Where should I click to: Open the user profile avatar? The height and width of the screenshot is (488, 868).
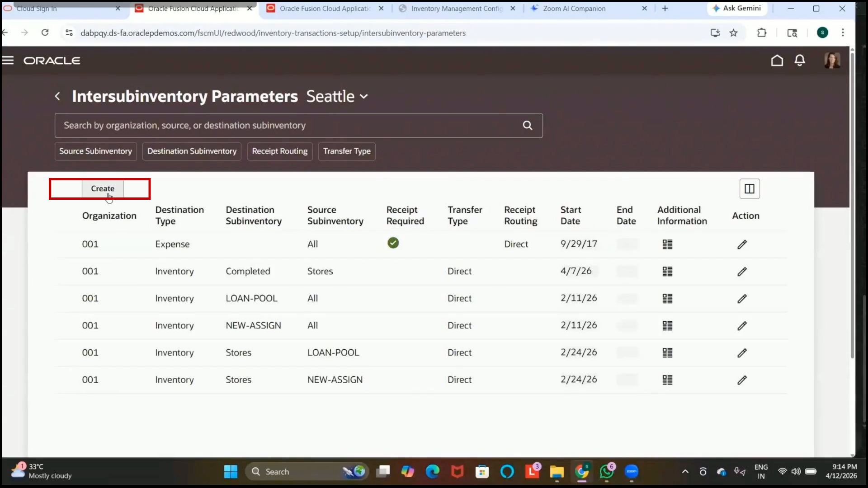832,61
